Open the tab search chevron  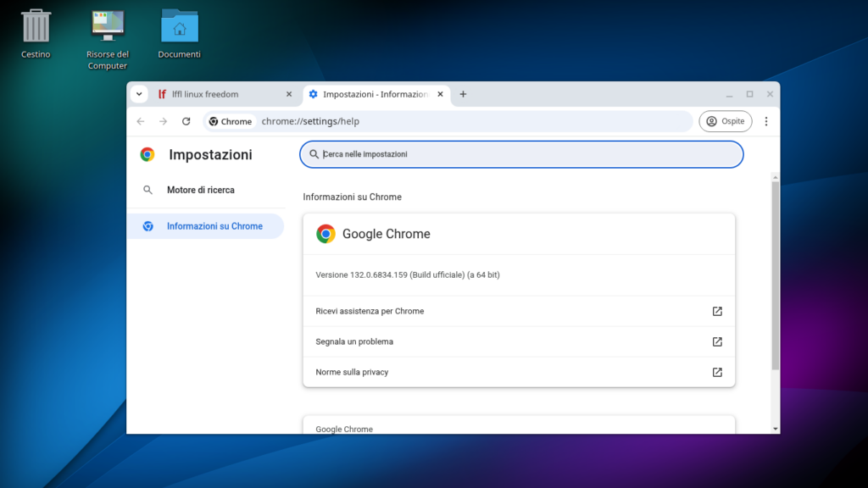click(x=138, y=94)
